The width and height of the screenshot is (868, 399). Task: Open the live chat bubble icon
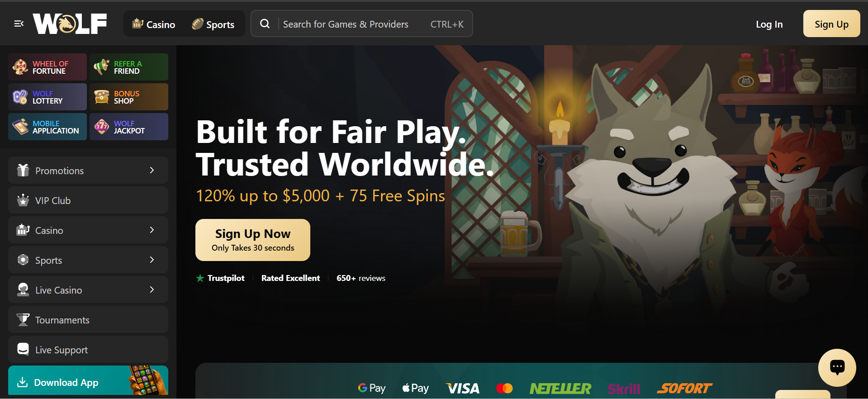837,367
